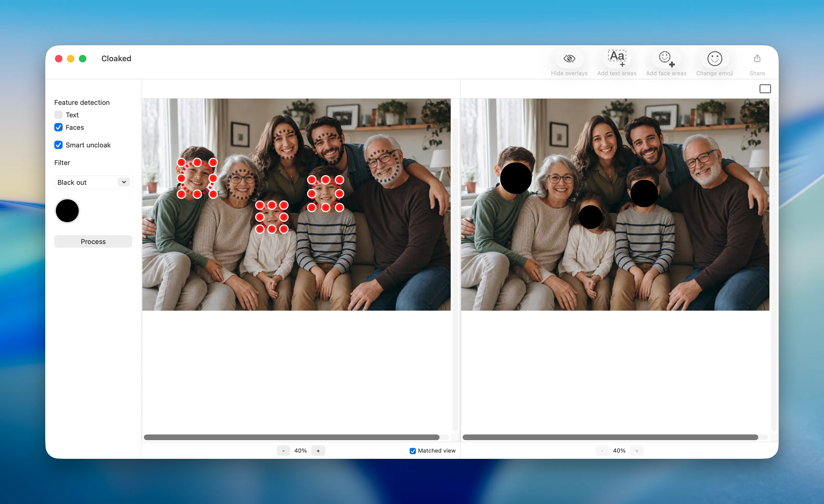The width and height of the screenshot is (824, 504).
Task: Click the Share icon in toolbar
Action: (x=757, y=59)
